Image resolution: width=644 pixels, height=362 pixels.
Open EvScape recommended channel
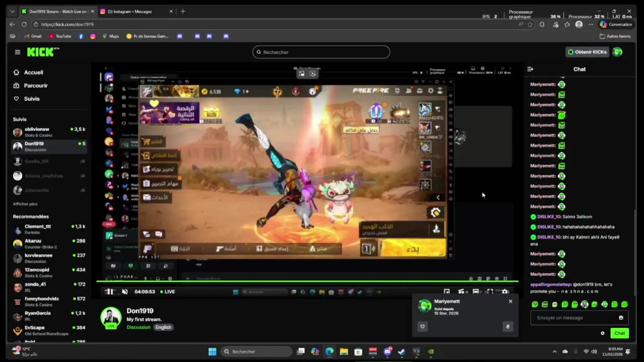pos(49,330)
